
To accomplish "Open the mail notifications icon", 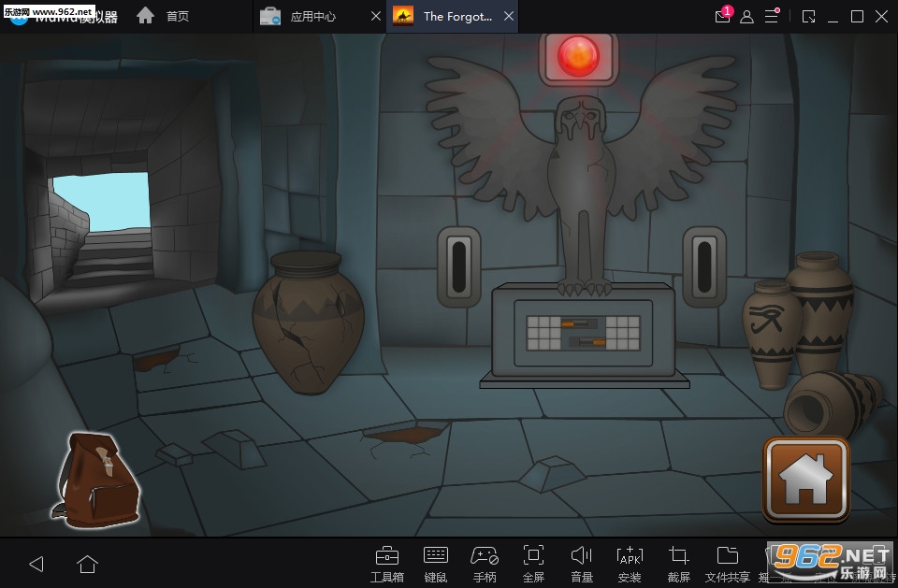I will [723, 16].
